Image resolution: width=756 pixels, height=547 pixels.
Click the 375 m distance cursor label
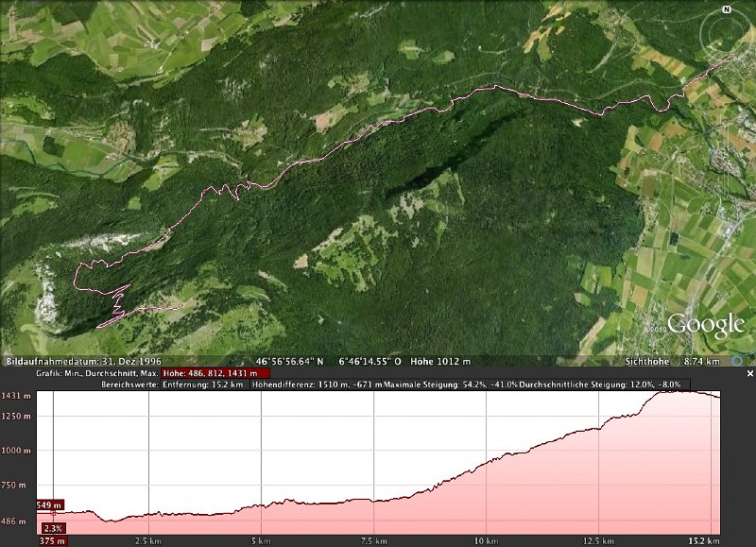point(52,540)
